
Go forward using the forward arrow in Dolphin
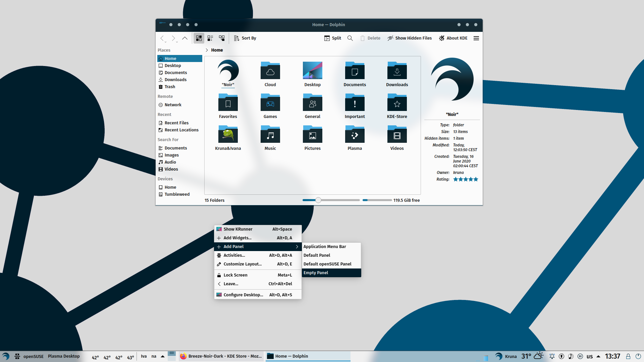pos(173,38)
